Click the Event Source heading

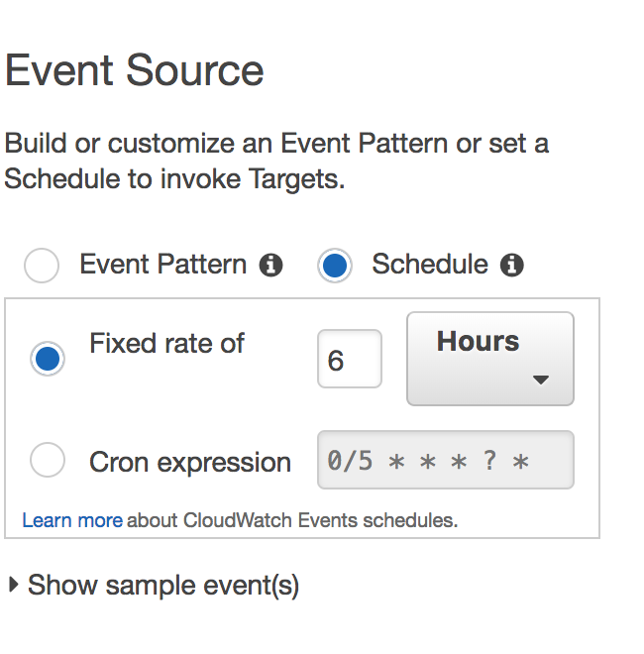(135, 70)
